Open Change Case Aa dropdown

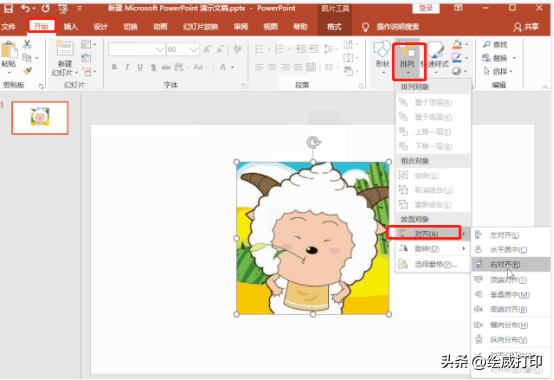coord(200,67)
